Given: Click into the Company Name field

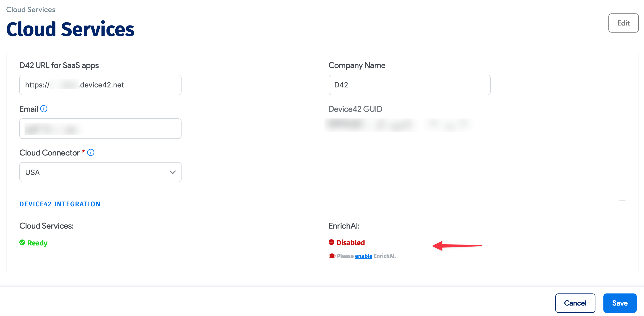Looking at the screenshot, I should (409, 85).
